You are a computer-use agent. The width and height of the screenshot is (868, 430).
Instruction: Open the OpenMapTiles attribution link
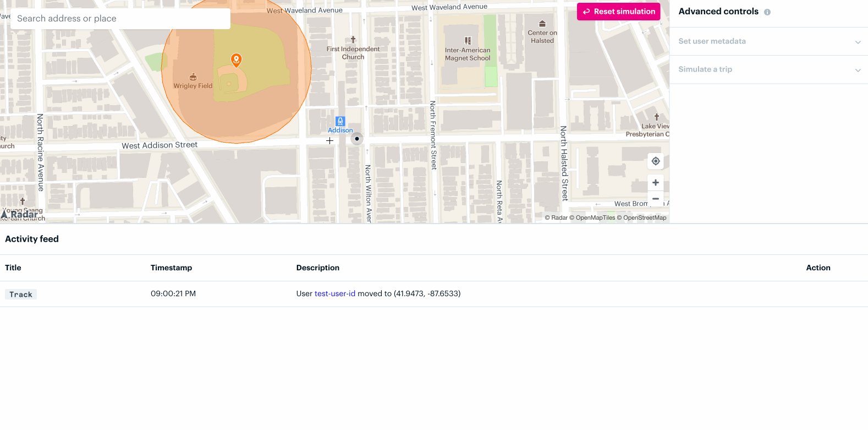point(592,218)
